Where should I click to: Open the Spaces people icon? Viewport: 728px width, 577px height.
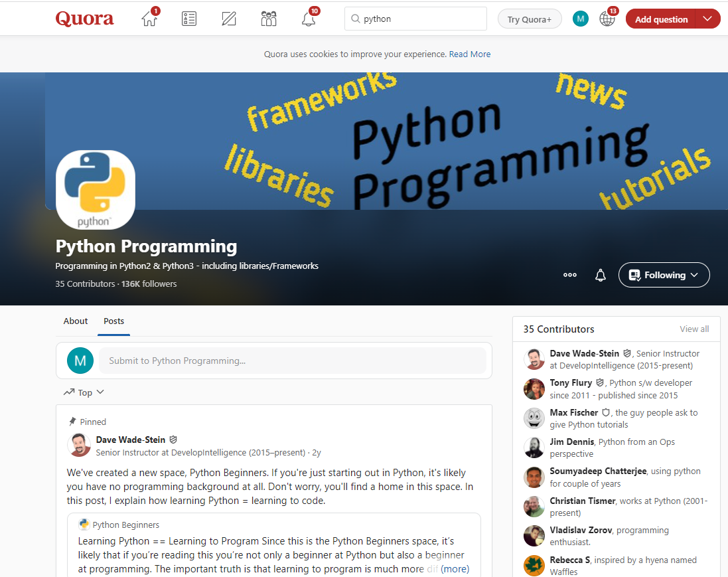point(269,19)
